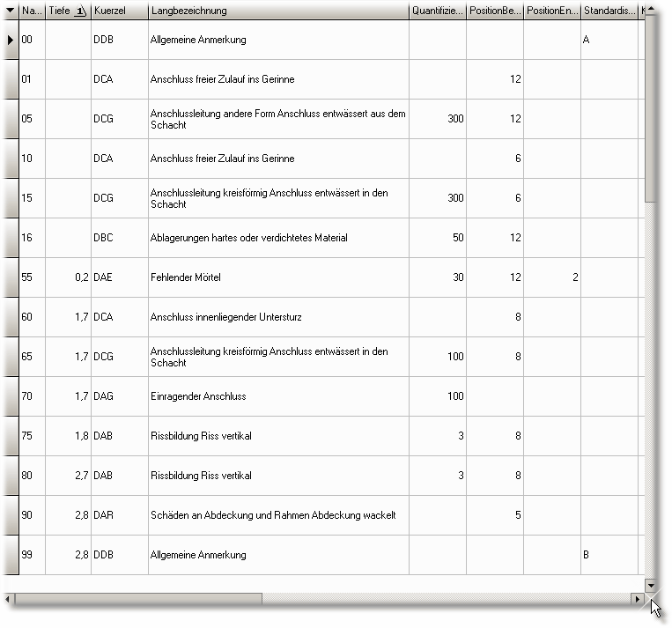Click the vertical scrollbar down arrow

(651, 585)
